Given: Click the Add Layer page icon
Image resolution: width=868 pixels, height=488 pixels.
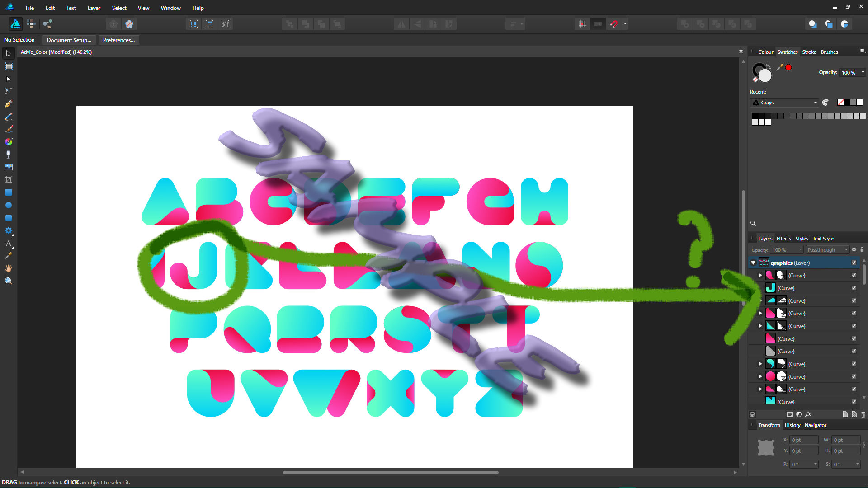Looking at the screenshot, I should click(845, 414).
